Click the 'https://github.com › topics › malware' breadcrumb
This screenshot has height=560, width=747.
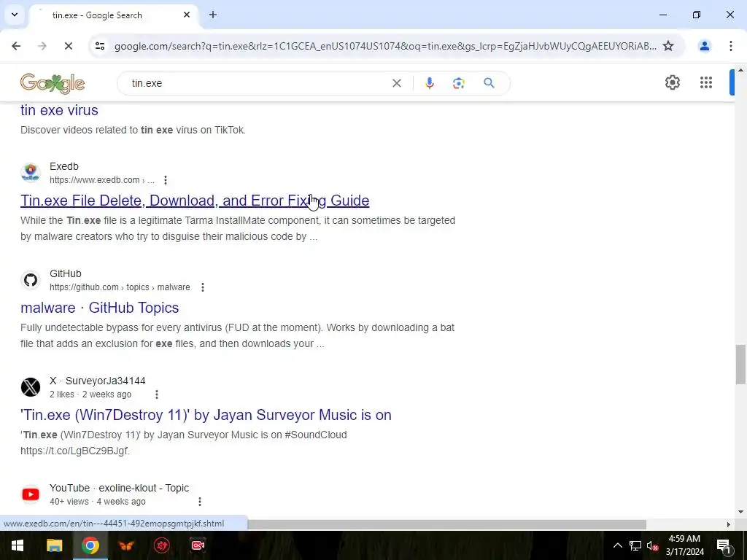(x=120, y=287)
